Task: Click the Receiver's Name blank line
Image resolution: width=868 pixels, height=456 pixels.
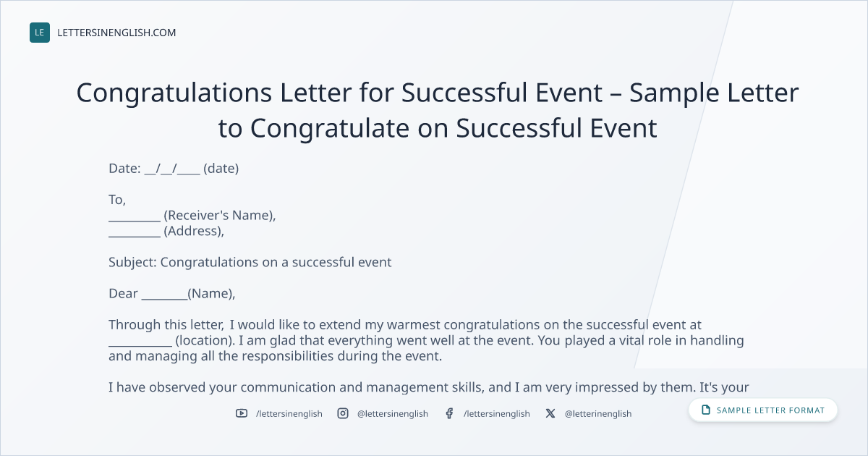Action: click(135, 216)
